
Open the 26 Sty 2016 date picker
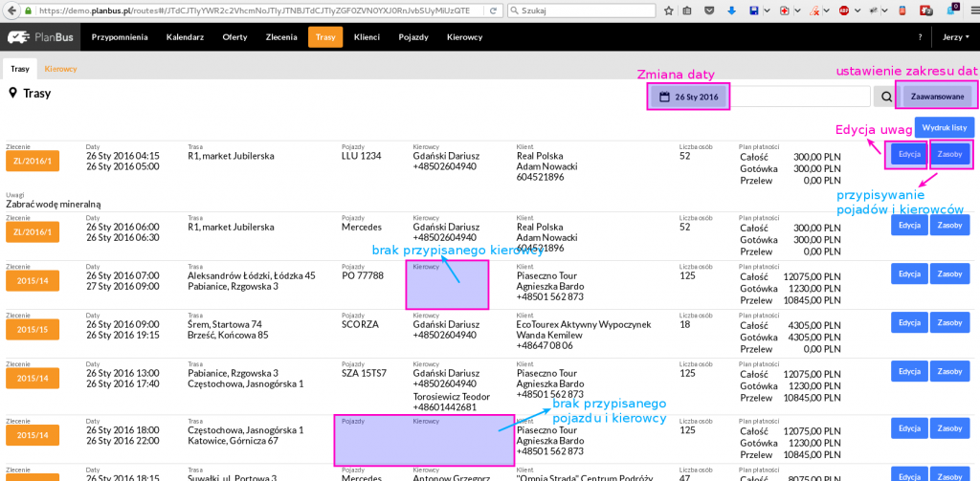[x=689, y=97]
